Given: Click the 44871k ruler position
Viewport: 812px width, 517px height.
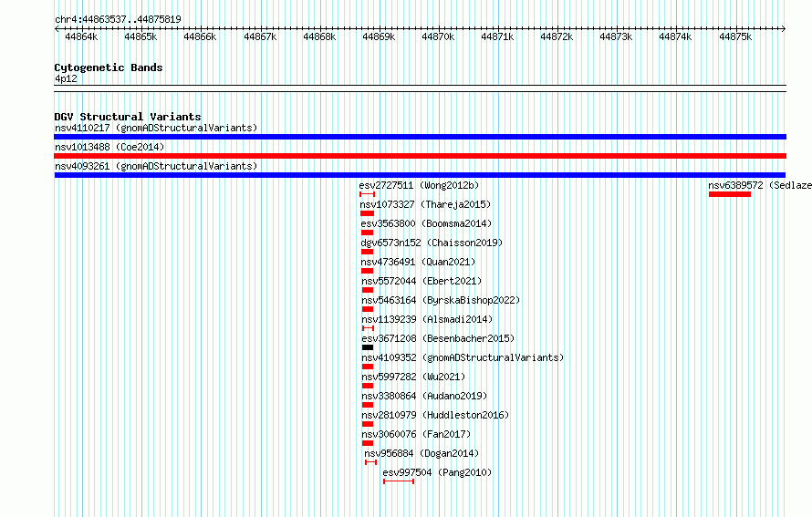Looking at the screenshot, I should click(x=497, y=36).
